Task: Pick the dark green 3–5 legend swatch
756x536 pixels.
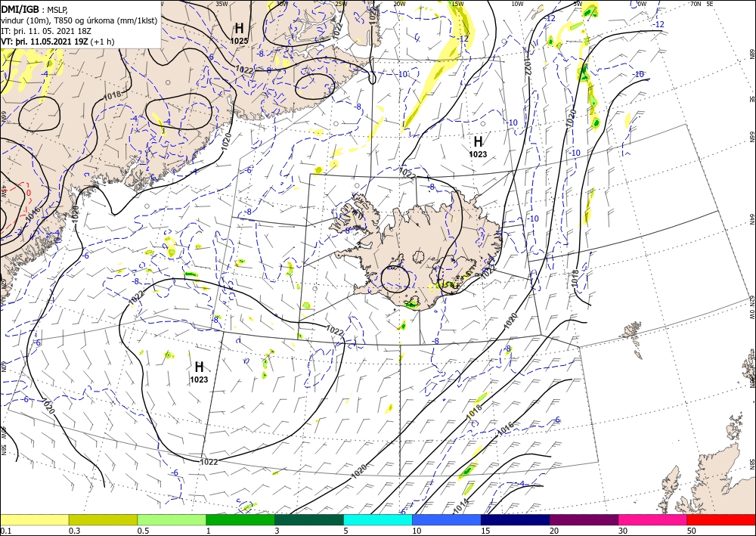Action: point(309,519)
